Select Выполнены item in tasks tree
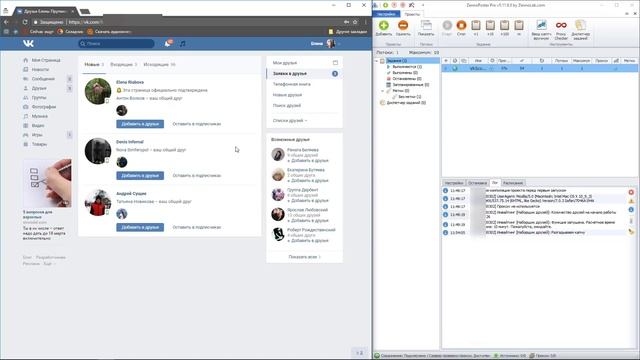Image resolution: width=640 pixels, height=360 pixels. (405, 73)
